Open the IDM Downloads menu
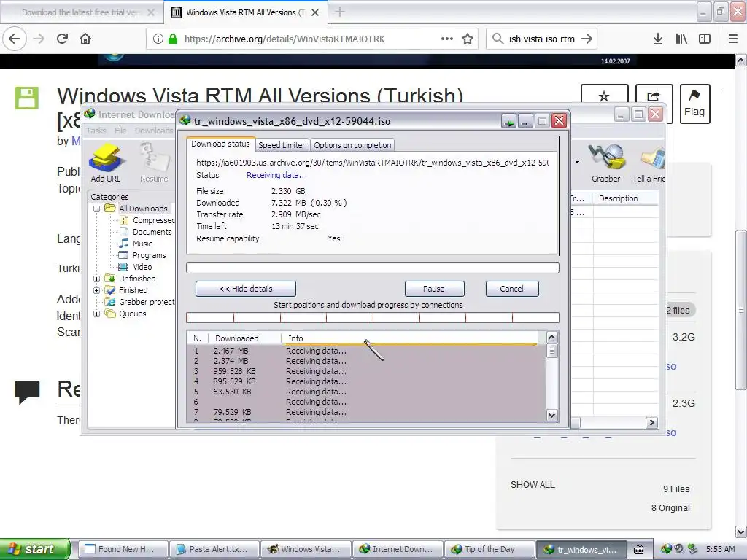 click(153, 131)
